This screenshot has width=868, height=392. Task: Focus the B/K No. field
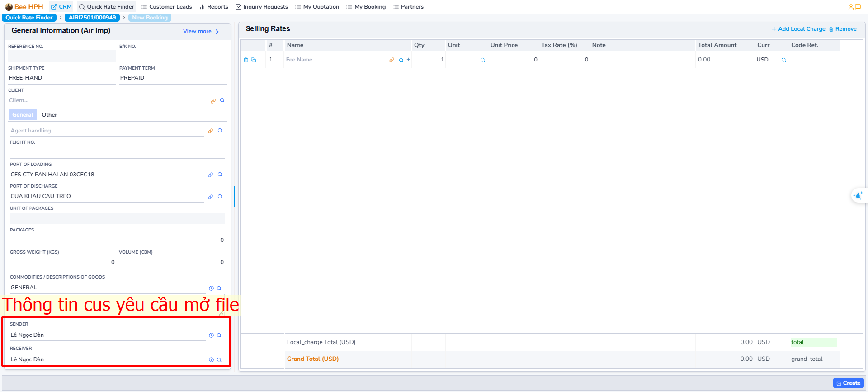coord(173,56)
